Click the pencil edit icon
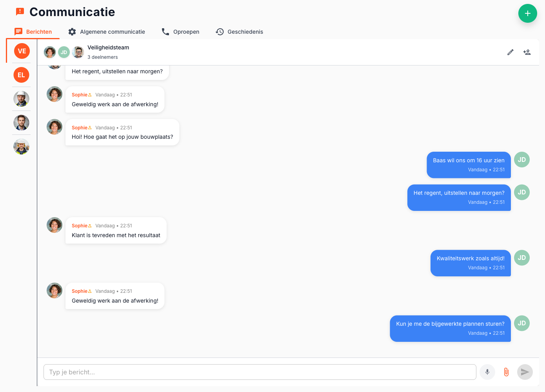The width and height of the screenshot is (545, 392). [510, 52]
